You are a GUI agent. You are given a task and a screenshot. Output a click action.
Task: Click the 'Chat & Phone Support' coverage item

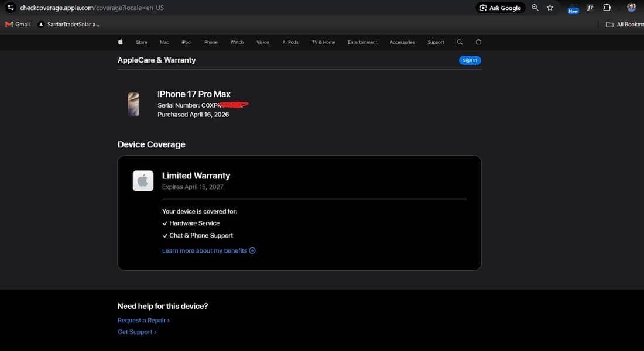(197, 236)
